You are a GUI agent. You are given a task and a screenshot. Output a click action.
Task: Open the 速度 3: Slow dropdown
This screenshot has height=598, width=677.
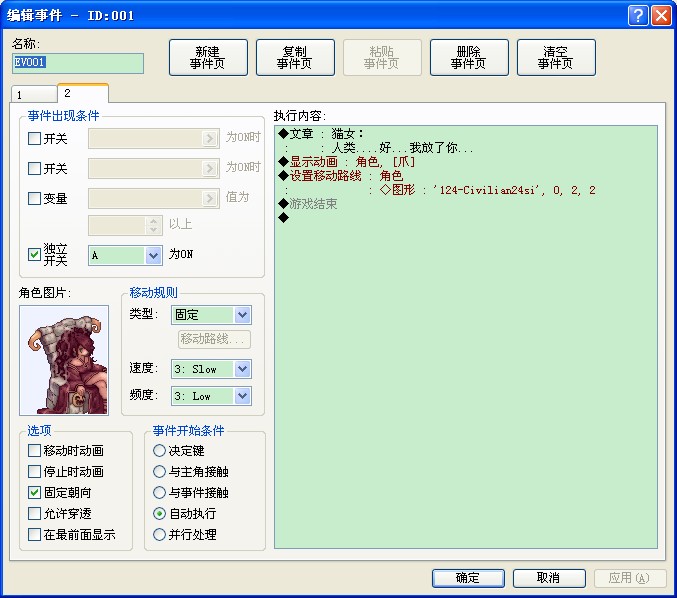click(211, 369)
